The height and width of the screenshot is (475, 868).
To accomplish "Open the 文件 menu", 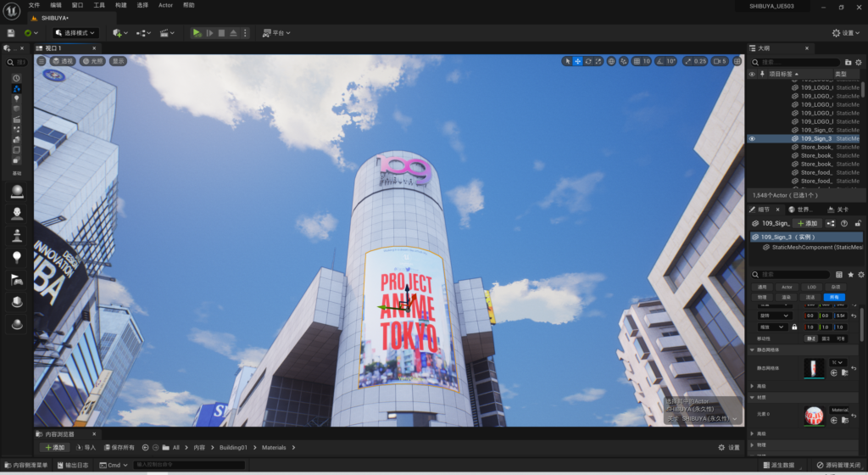I will click(34, 5).
